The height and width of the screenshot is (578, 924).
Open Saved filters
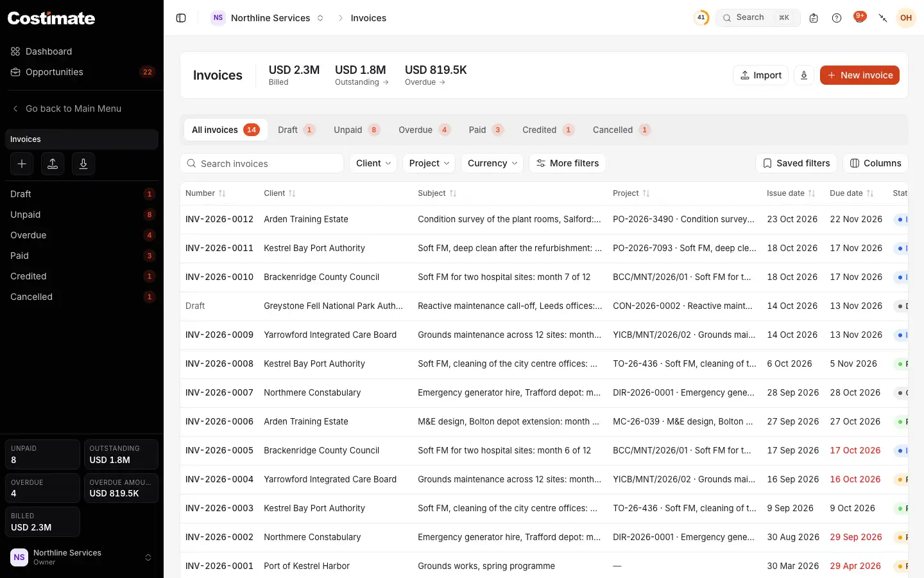pyautogui.click(x=796, y=163)
